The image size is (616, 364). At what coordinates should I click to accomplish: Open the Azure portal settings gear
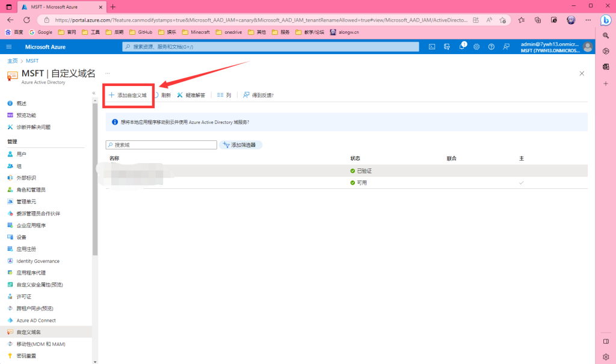coord(476,47)
